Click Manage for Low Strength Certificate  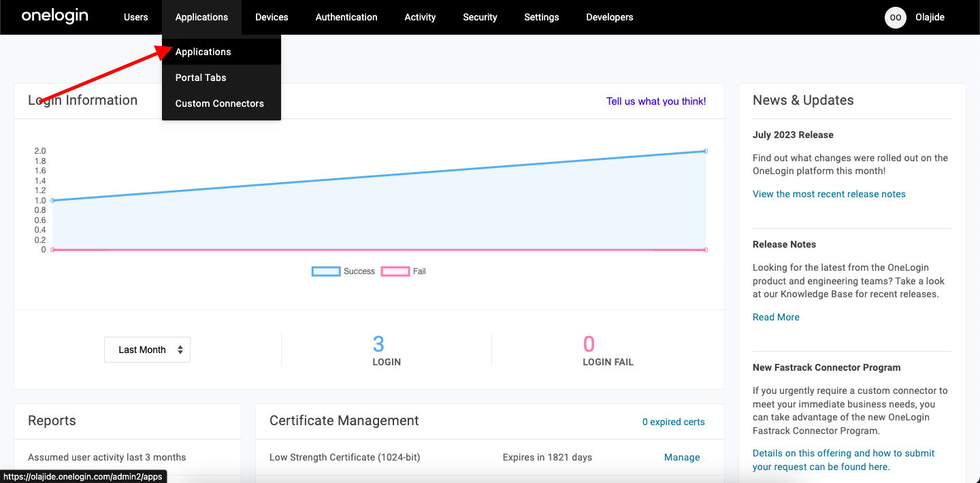pyautogui.click(x=682, y=457)
